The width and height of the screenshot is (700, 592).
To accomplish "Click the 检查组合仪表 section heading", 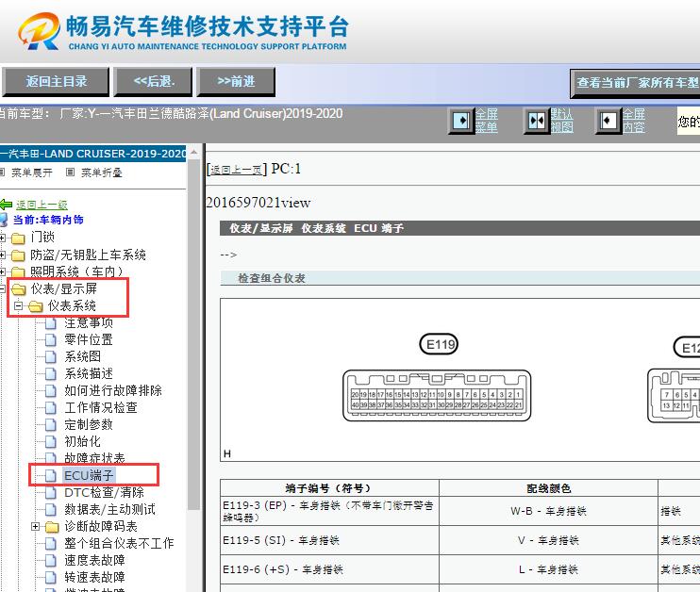I will [x=272, y=278].
